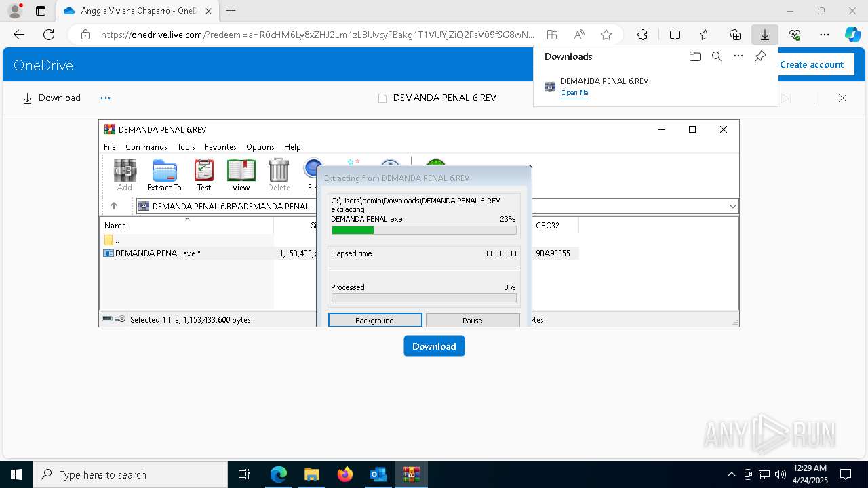This screenshot has height=488, width=868.
Task: Open the Options menu
Action: click(x=260, y=147)
